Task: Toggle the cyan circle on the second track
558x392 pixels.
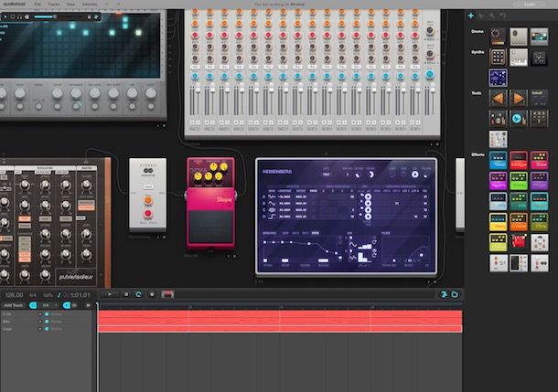Action: [47, 322]
